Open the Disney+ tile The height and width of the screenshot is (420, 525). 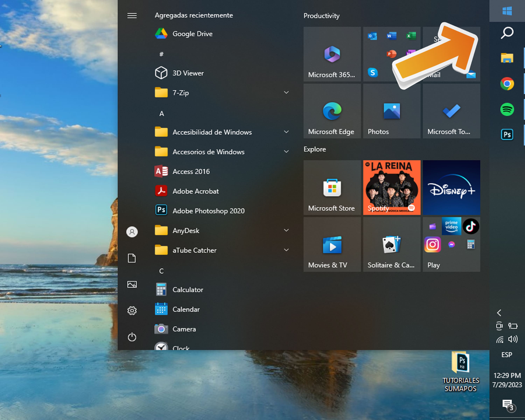point(451,187)
